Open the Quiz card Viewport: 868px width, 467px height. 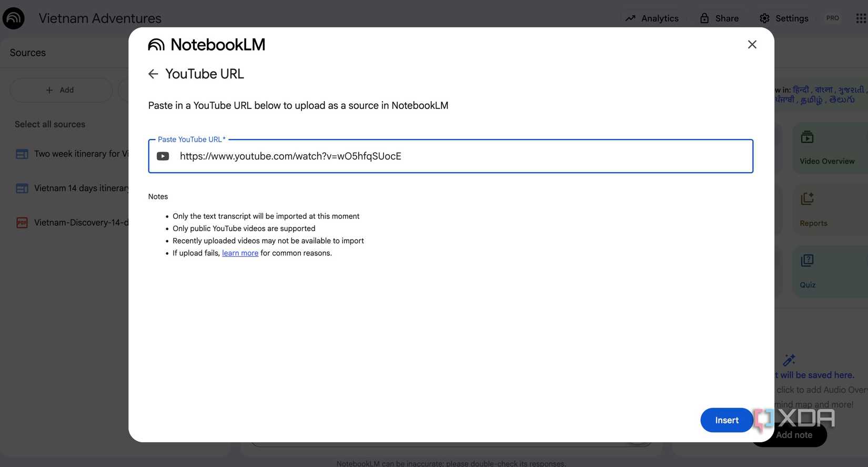[x=830, y=272]
